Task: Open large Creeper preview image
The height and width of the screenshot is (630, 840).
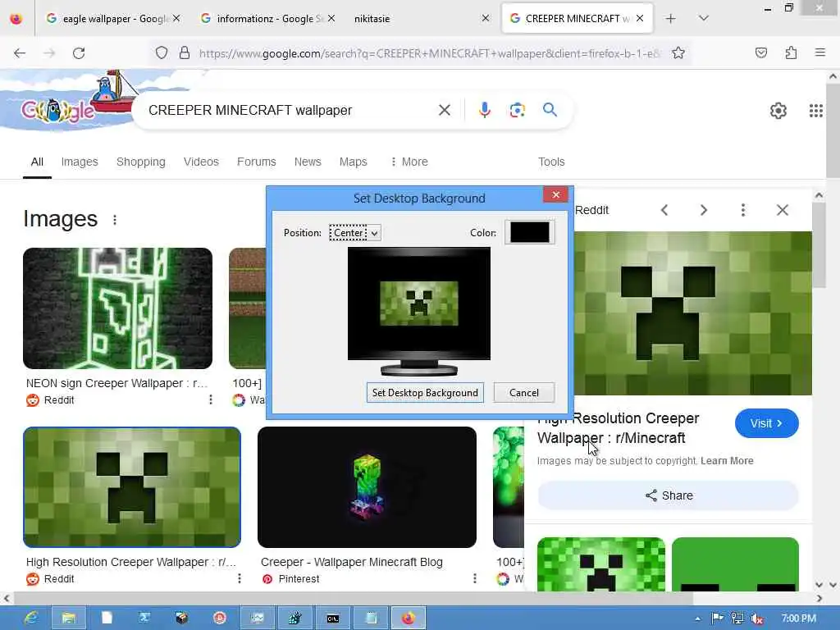Action: (x=693, y=313)
